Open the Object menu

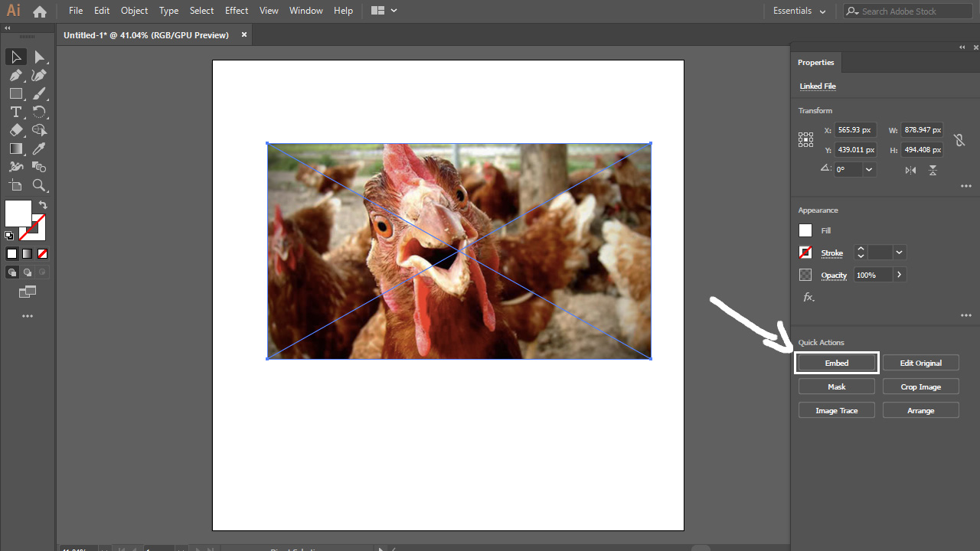click(134, 11)
